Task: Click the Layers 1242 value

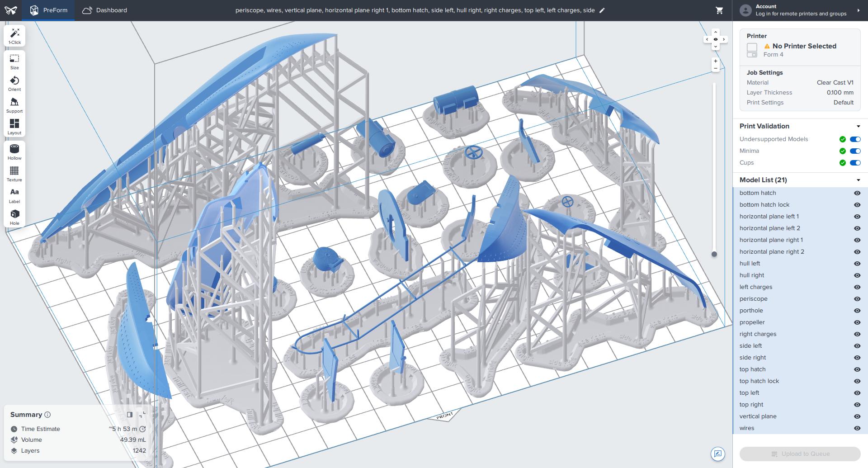Action: (139, 450)
